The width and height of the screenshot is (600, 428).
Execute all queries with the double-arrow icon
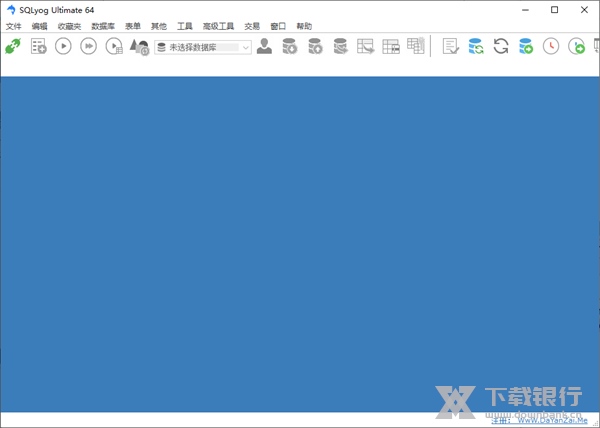[89, 46]
